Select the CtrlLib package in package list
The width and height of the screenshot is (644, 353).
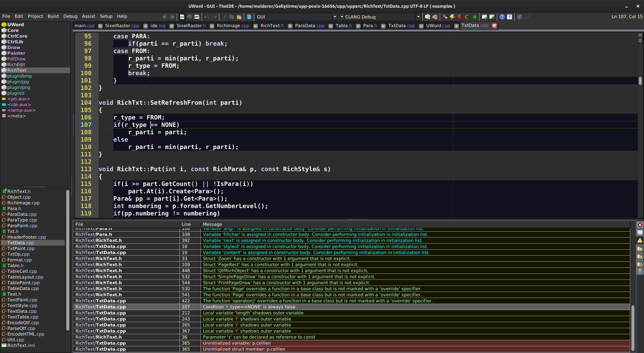pos(15,42)
